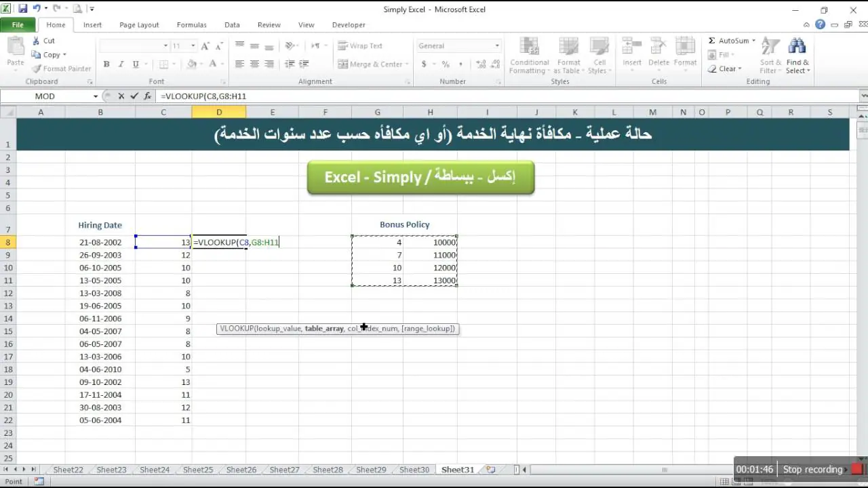Viewport: 868px width, 488px height.
Task: Open the font size dropdown
Action: point(193,46)
